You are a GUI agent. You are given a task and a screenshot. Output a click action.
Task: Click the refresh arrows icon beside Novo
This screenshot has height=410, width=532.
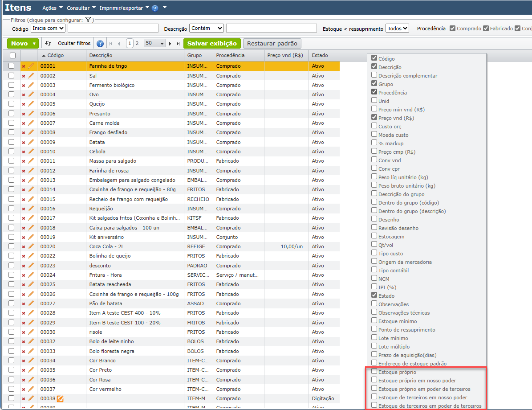coord(48,44)
